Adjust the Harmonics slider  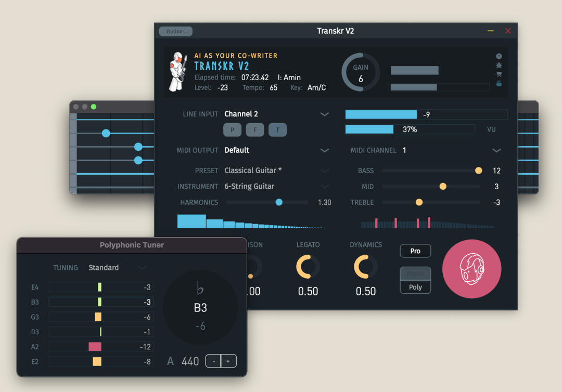click(279, 202)
